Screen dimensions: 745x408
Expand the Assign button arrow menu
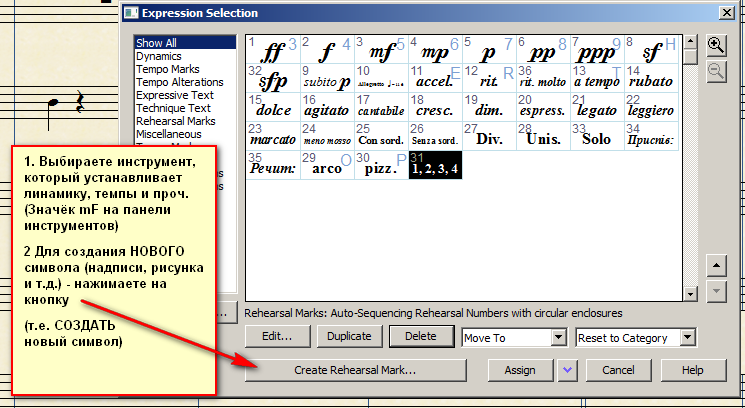point(568,370)
